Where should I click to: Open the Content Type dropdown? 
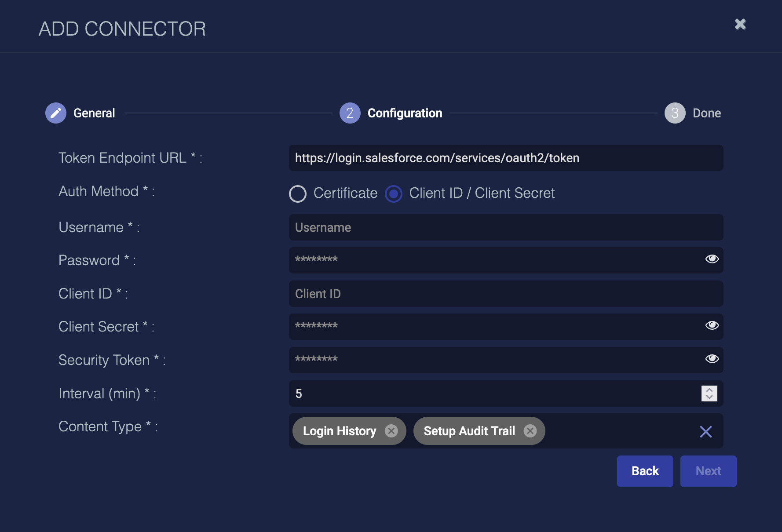pyautogui.click(x=616, y=431)
